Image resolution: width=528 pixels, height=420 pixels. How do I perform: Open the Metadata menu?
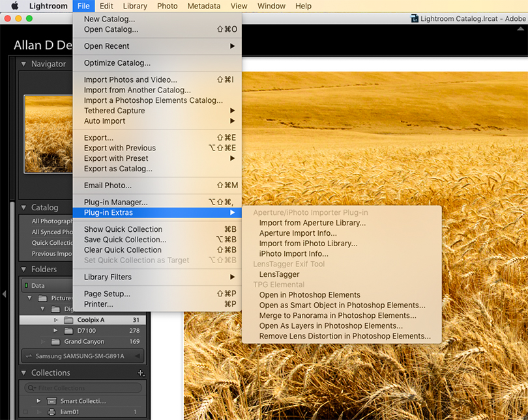pyautogui.click(x=204, y=6)
